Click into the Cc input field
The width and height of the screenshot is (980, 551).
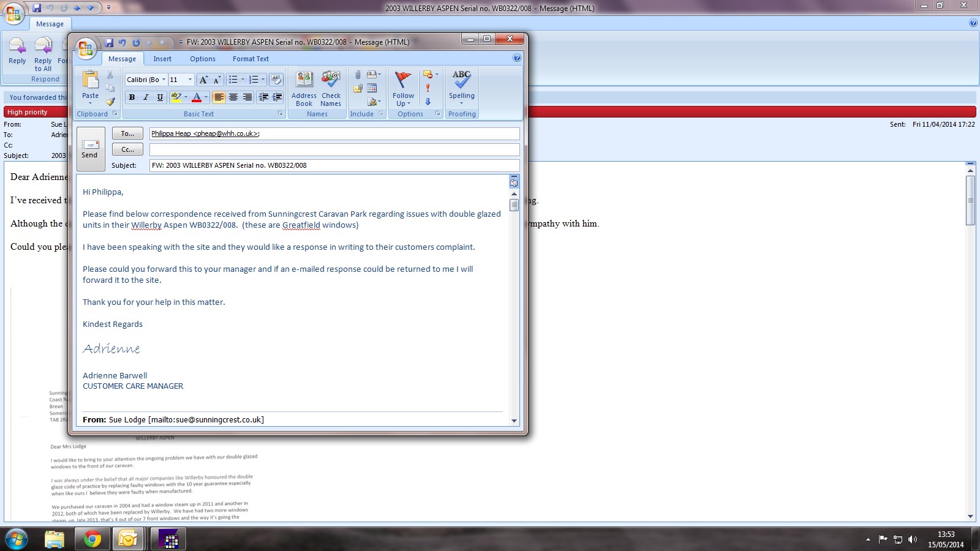pyautogui.click(x=334, y=149)
